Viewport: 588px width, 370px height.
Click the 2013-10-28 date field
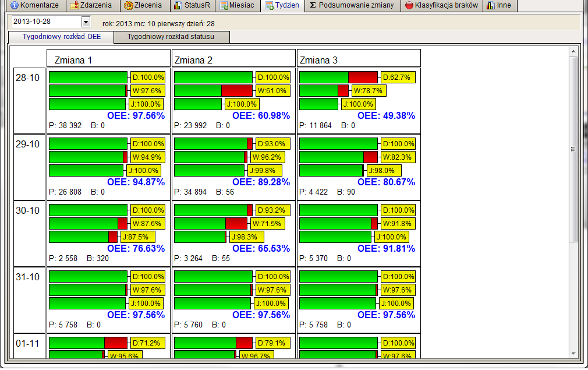pyautogui.click(x=47, y=22)
